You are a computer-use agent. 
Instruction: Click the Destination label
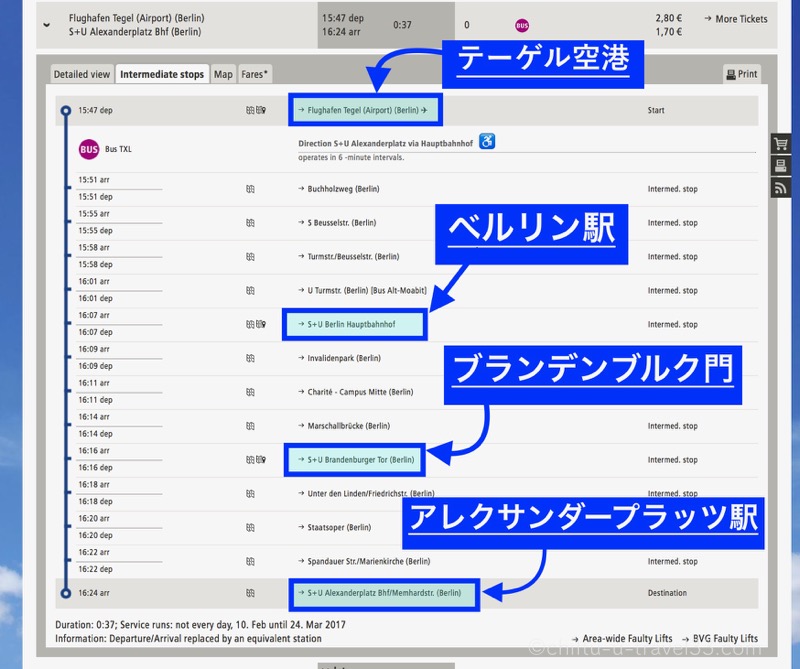point(667,593)
